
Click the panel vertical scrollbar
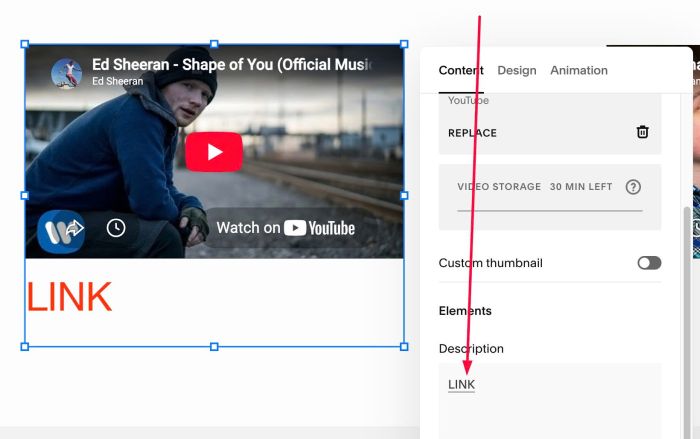click(x=687, y=322)
